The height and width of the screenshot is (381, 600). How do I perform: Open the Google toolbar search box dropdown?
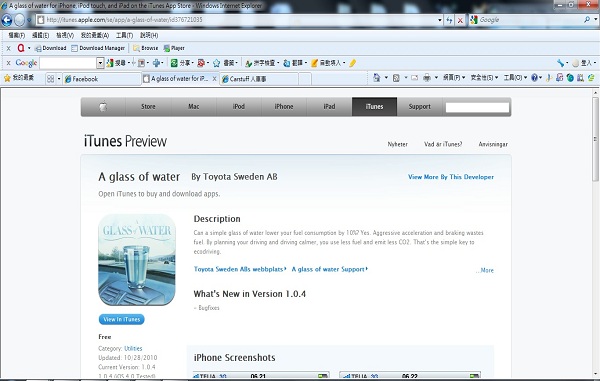100,63
